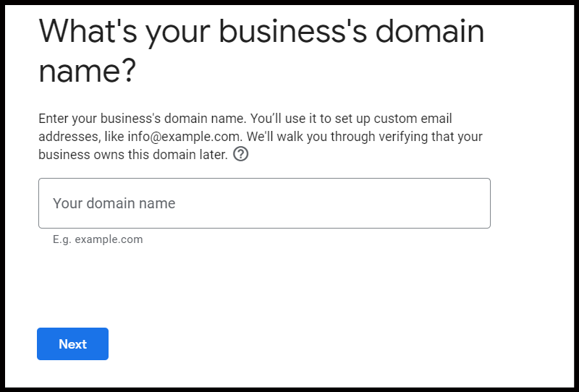
Task: Click the 'We'll walk you through verifying' sentence
Action: (x=365, y=137)
